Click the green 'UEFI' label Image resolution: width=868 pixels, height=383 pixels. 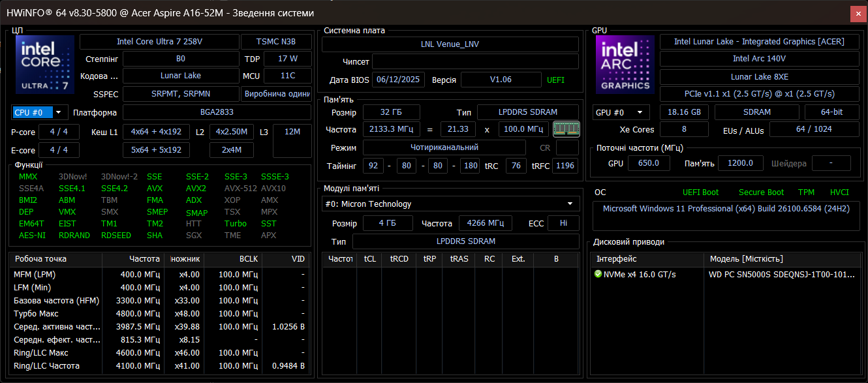point(555,80)
